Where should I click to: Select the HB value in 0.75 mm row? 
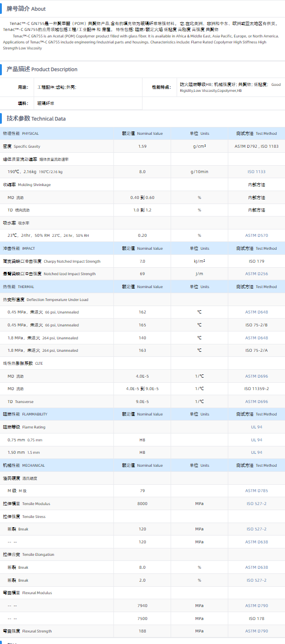coord(142,440)
